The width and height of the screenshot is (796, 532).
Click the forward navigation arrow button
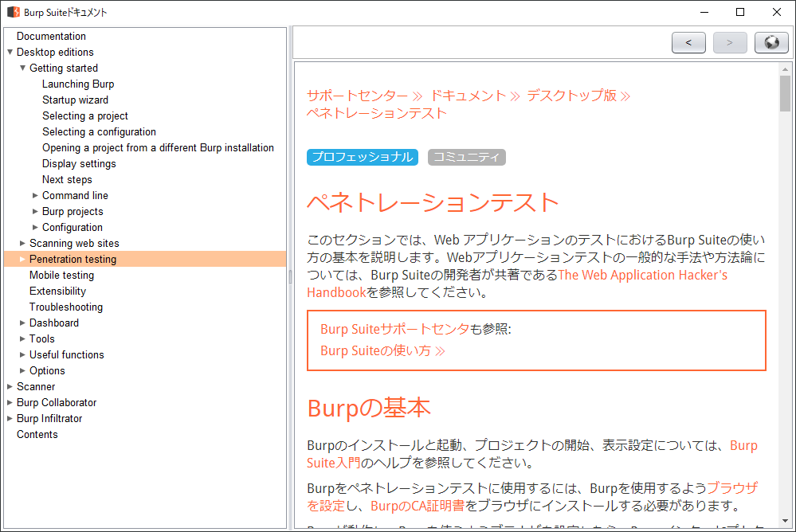click(730, 43)
